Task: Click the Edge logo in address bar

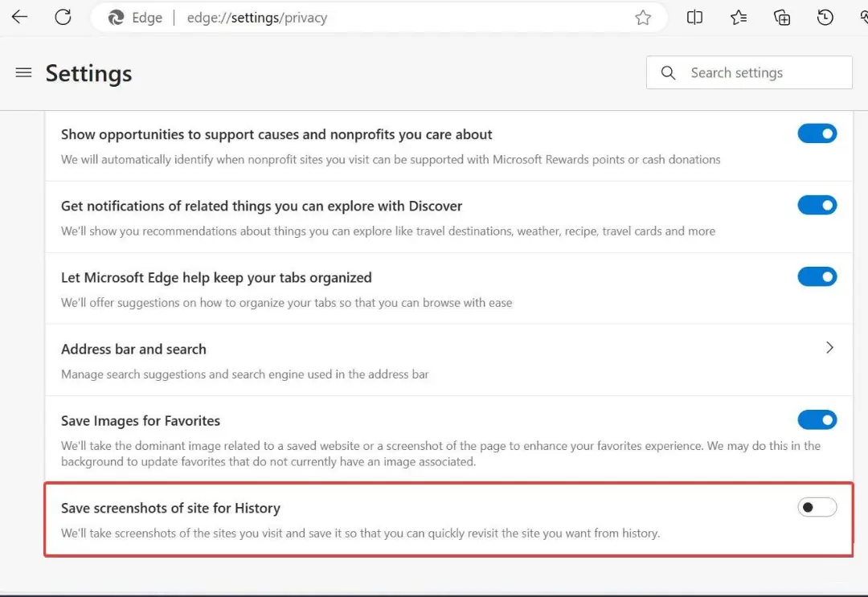Action: [x=116, y=18]
